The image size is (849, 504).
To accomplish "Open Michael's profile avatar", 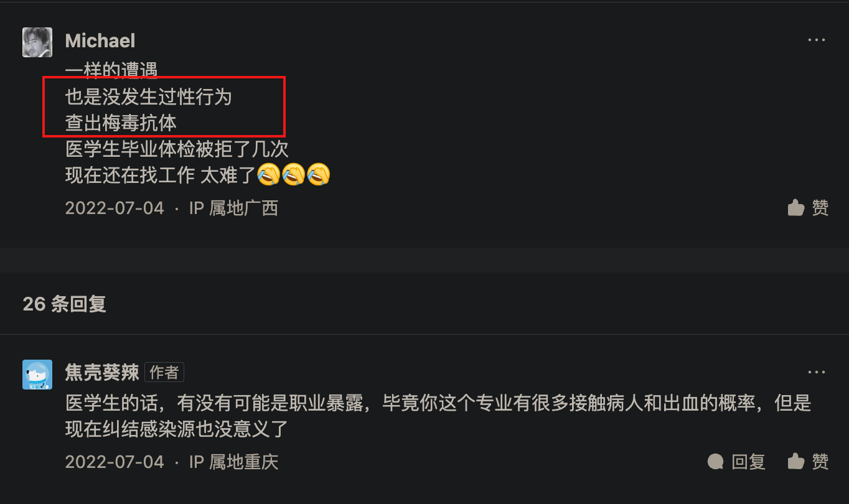I will coord(37,42).
